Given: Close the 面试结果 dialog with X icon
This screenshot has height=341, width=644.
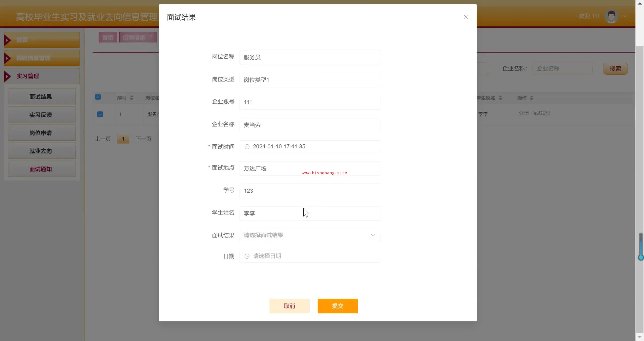Looking at the screenshot, I should [466, 17].
